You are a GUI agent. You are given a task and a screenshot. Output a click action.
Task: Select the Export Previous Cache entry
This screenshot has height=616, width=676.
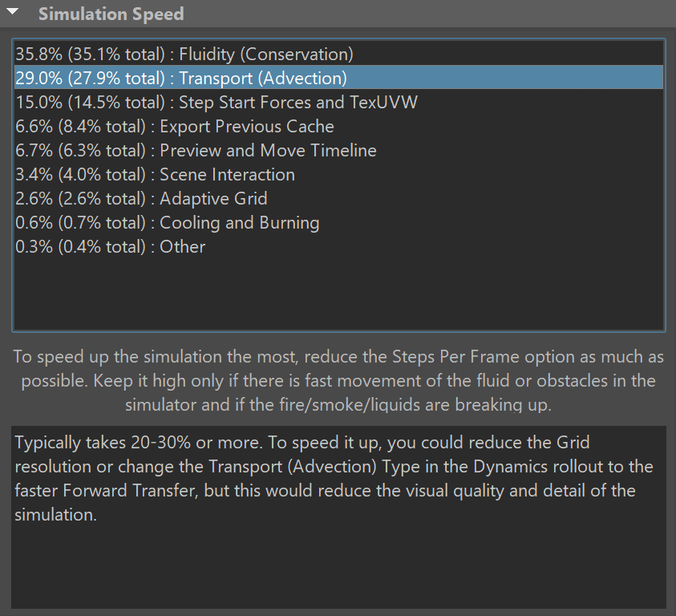click(339, 127)
